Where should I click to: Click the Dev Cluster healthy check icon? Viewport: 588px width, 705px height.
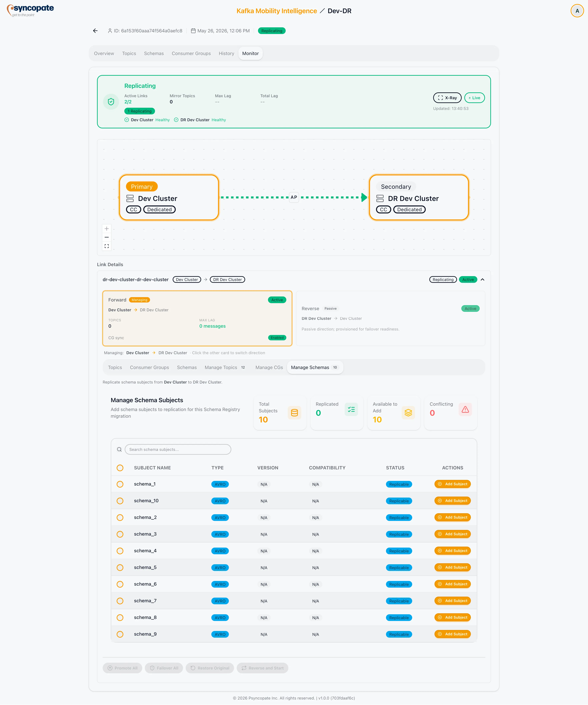126,120
